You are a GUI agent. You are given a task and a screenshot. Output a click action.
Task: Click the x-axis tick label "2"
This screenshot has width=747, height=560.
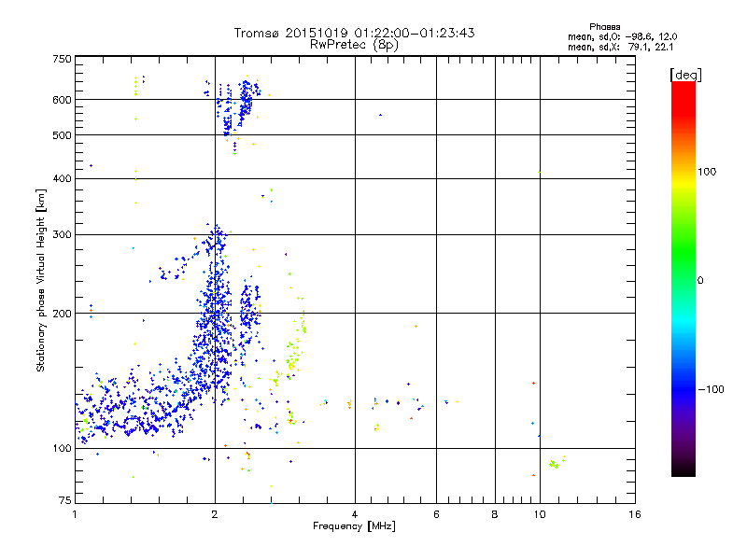coord(215,514)
